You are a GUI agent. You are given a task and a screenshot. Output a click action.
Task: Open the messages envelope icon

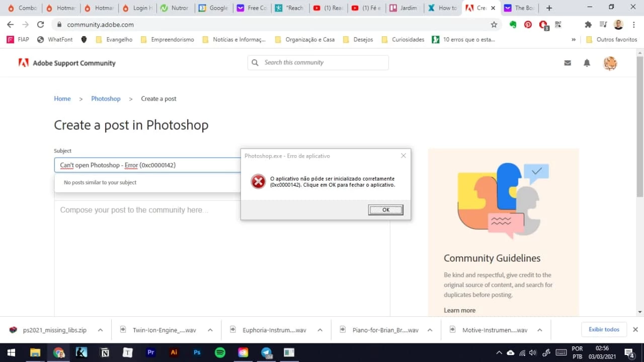568,63
